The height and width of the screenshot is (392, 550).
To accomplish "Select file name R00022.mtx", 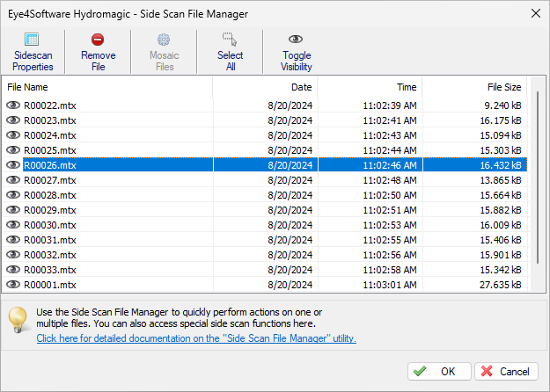I will tap(50, 105).
